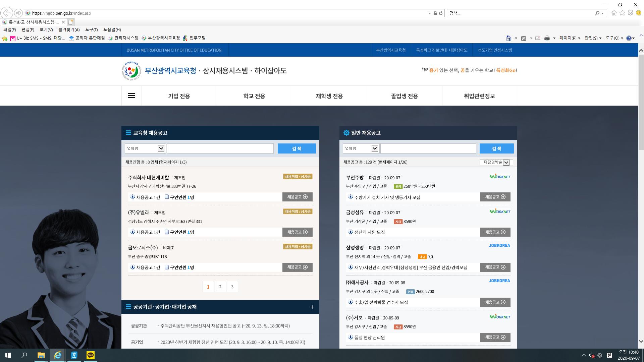Expand the 공공기관·공기업·대기업 공채 plus icon
This screenshot has height=362, width=644.
312,307
